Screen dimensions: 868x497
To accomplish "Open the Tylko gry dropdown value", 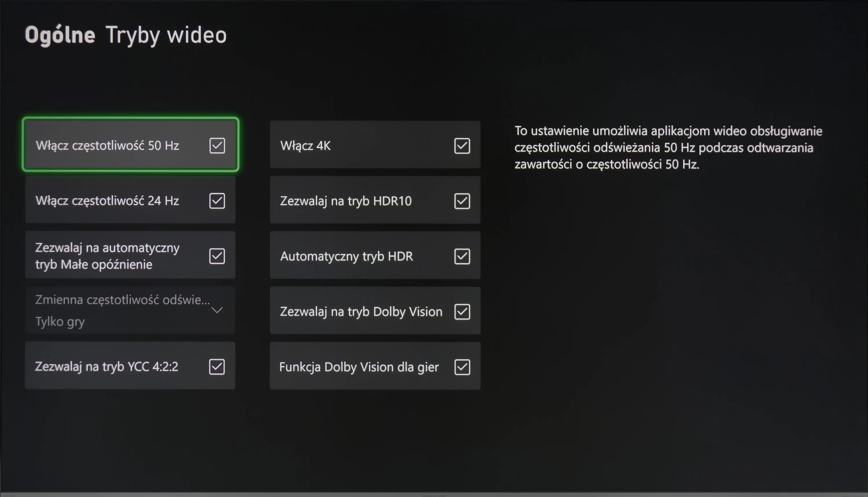I will [x=60, y=322].
